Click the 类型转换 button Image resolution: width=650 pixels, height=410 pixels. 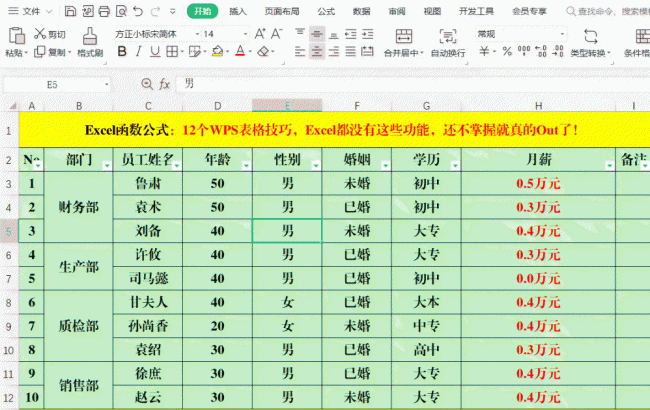[x=590, y=42]
